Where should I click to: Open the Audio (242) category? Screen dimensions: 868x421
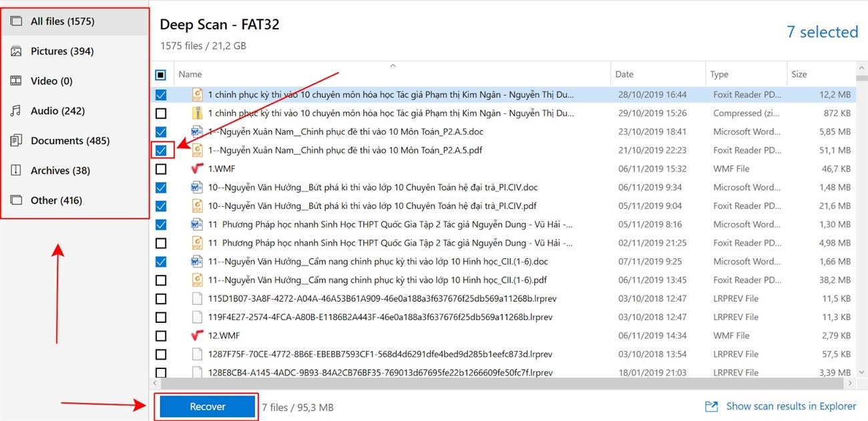click(x=75, y=111)
